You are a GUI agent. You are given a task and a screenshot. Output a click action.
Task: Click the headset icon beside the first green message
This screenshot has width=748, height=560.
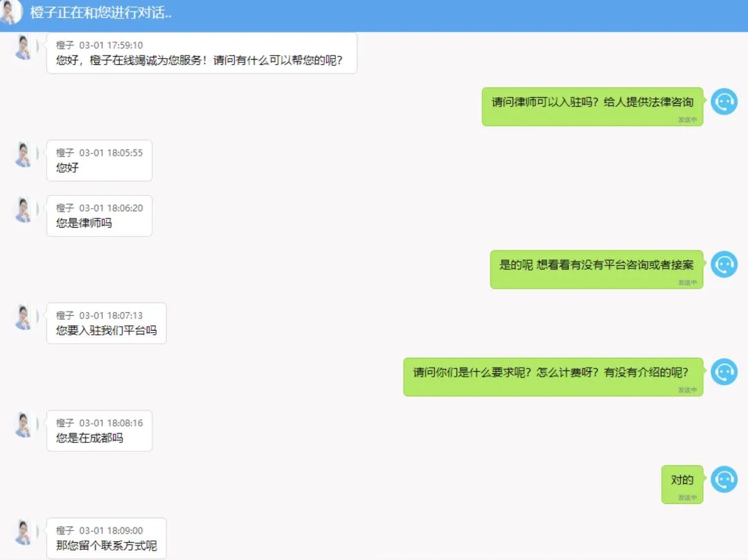(724, 101)
